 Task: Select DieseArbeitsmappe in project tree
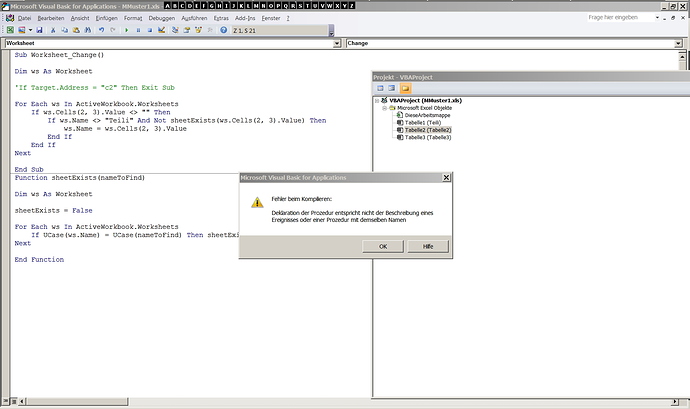tap(427, 115)
